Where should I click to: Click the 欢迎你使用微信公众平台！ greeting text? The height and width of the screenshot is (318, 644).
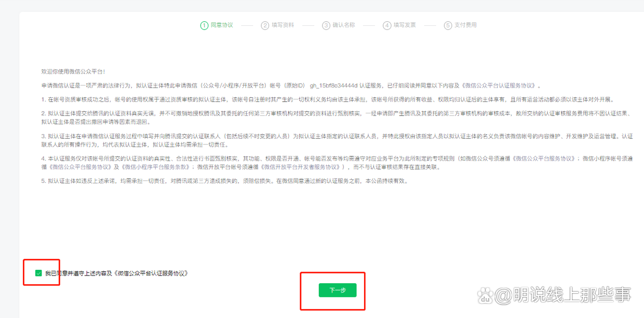point(73,71)
